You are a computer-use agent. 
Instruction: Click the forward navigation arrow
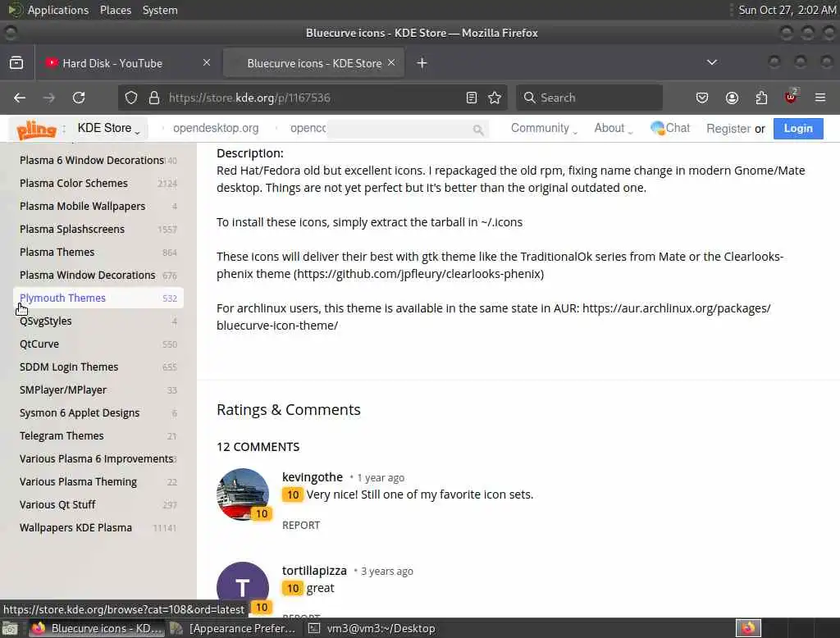[x=48, y=98]
